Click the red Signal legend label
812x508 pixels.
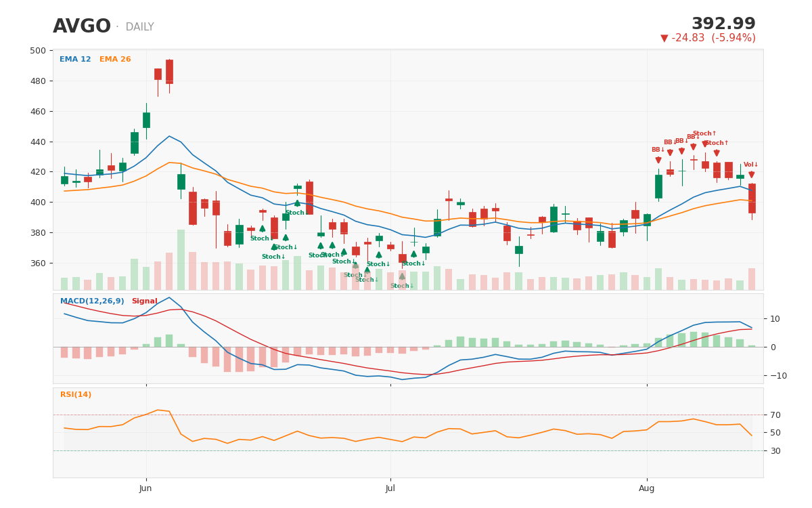tap(144, 301)
